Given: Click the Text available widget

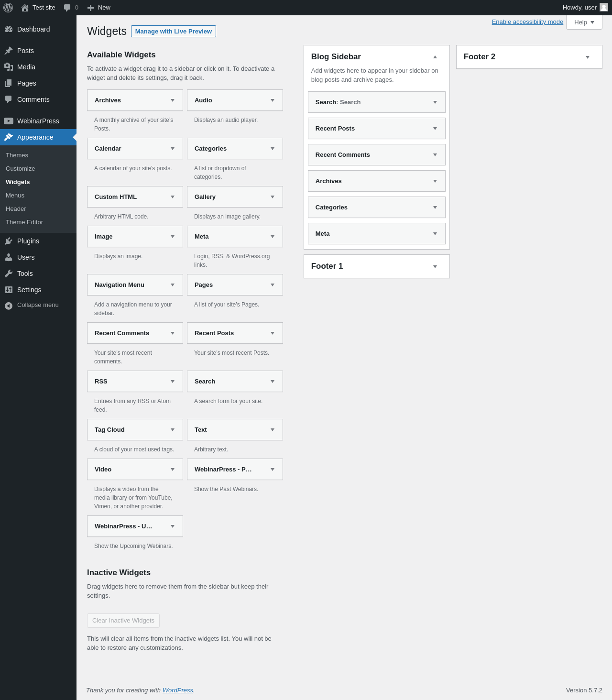Looking at the screenshot, I should (235, 430).
